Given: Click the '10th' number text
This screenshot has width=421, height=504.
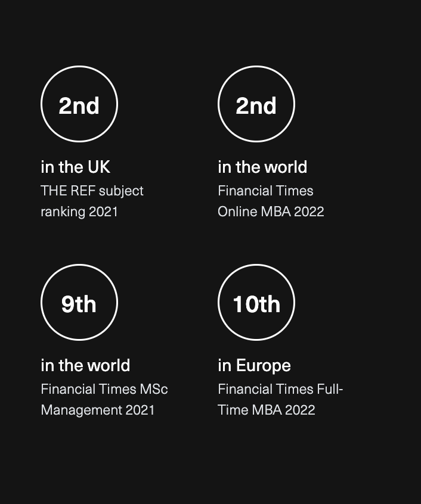Looking at the screenshot, I should [256, 304].
